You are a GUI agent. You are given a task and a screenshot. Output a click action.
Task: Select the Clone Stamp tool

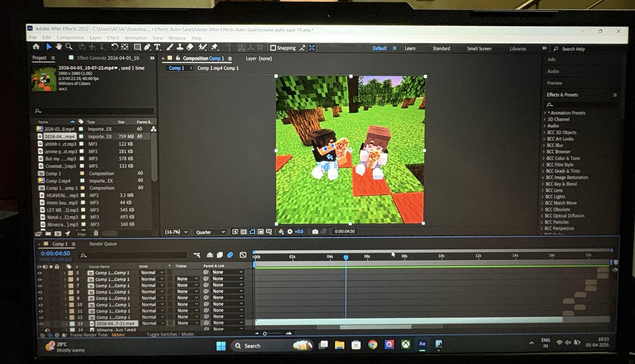(180, 48)
